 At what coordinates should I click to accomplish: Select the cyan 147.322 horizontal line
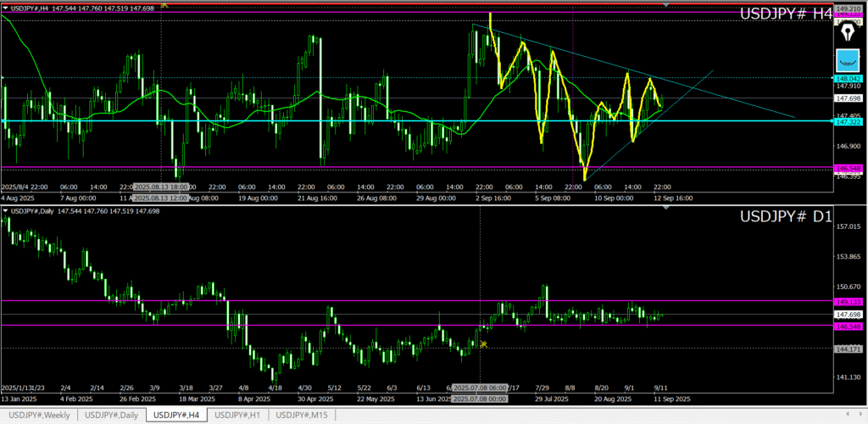(415, 120)
